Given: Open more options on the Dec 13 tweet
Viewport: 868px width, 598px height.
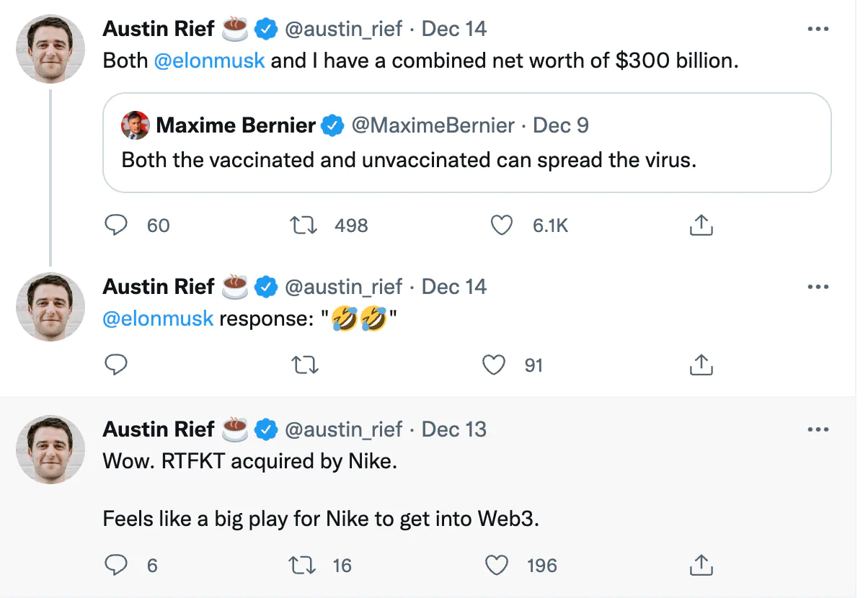Looking at the screenshot, I should click(818, 429).
